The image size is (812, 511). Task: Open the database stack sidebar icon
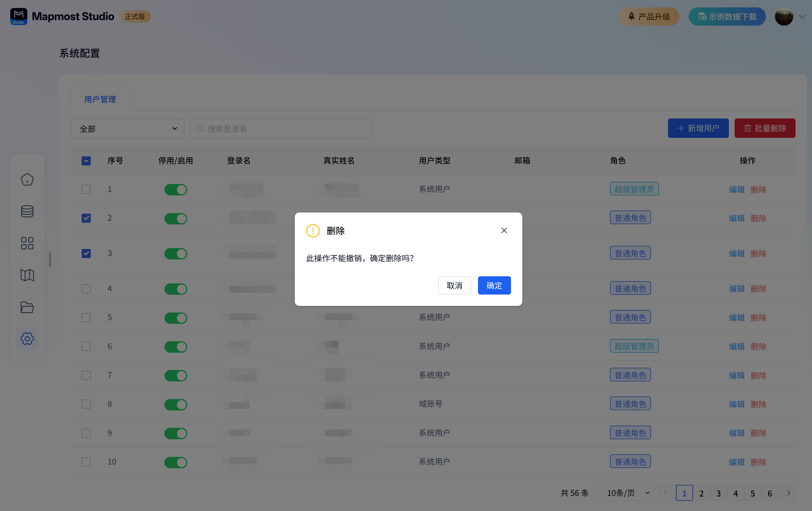pyautogui.click(x=27, y=211)
